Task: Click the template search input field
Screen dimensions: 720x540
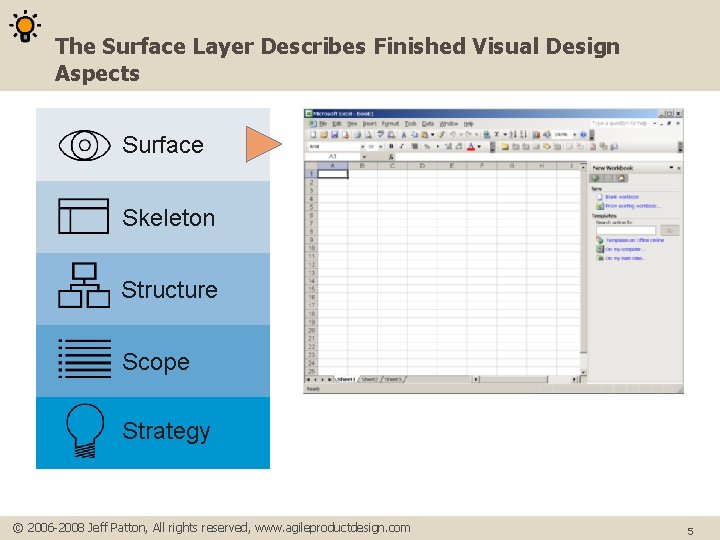Action: [625, 230]
